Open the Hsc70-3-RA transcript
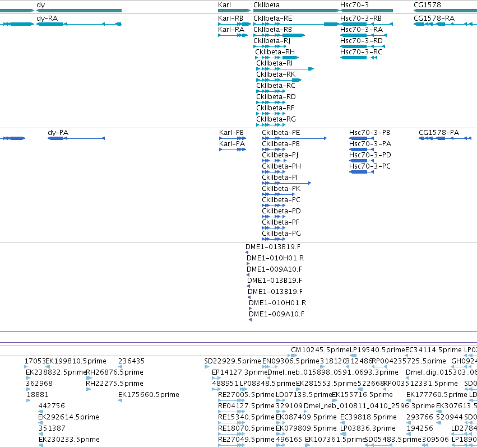Viewport: 477px width, 448px height. click(x=362, y=30)
